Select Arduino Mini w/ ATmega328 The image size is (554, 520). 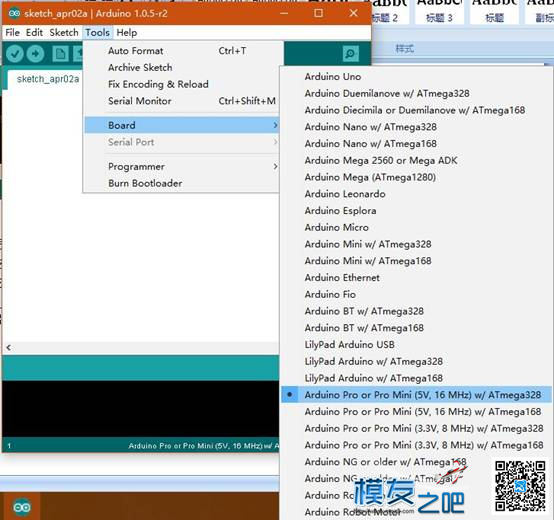(416, 244)
